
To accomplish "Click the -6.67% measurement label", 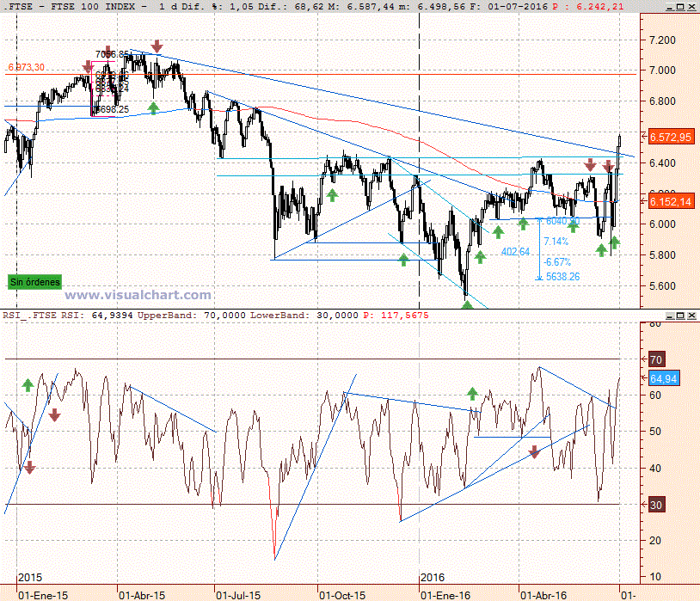I will click(557, 262).
